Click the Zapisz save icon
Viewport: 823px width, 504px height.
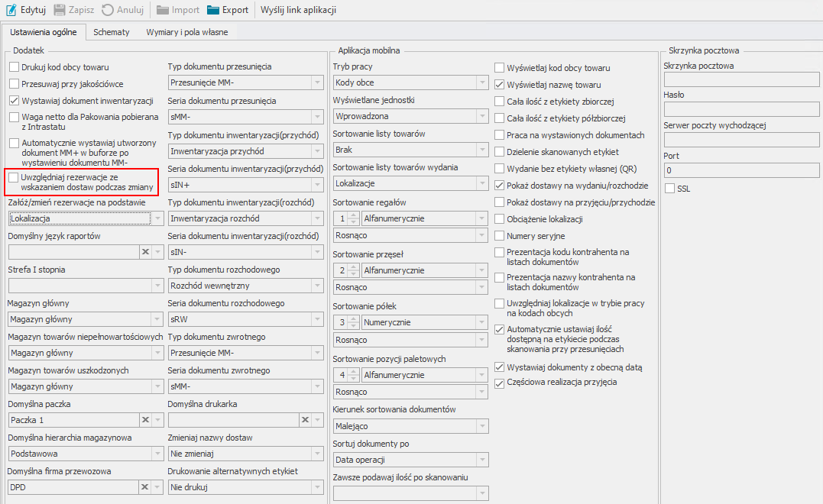click(59, 10)
